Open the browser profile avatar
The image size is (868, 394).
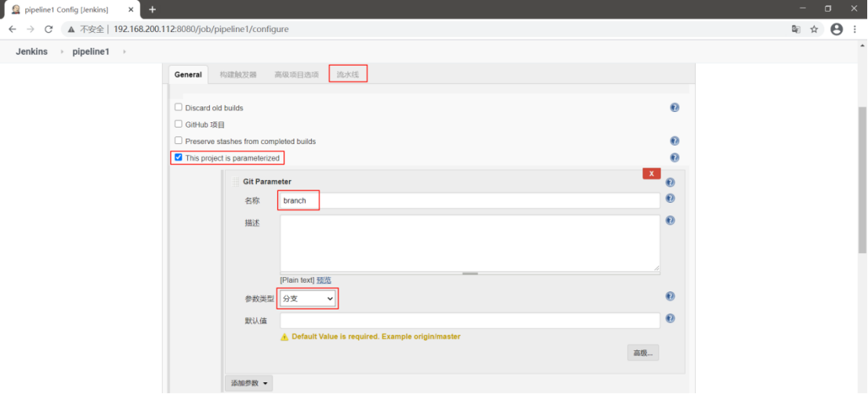pos(837,29)
